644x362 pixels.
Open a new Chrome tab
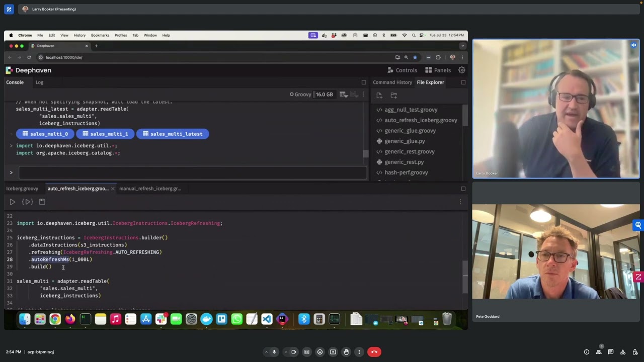tap(96, 46)
